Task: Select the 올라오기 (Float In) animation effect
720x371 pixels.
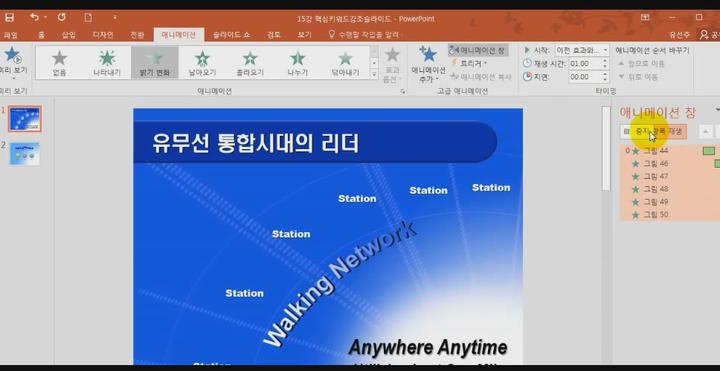Action: click(250, 62)
